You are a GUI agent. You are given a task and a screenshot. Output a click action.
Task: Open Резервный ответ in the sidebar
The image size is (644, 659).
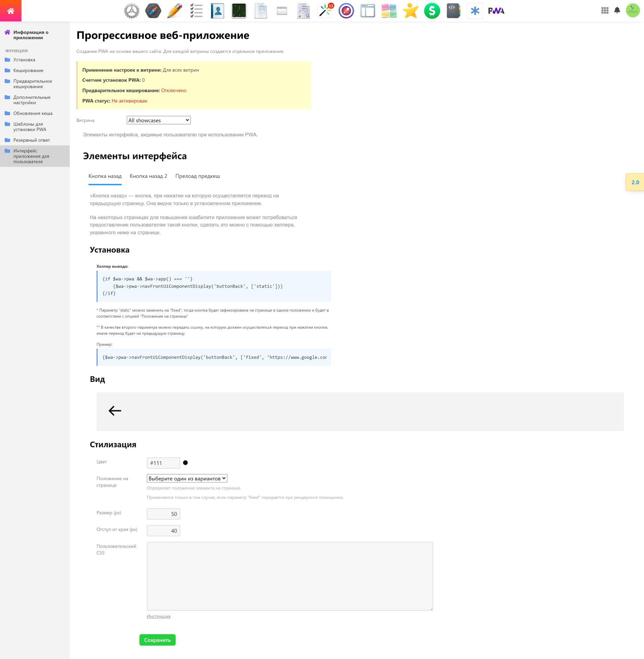click(35, 140)
